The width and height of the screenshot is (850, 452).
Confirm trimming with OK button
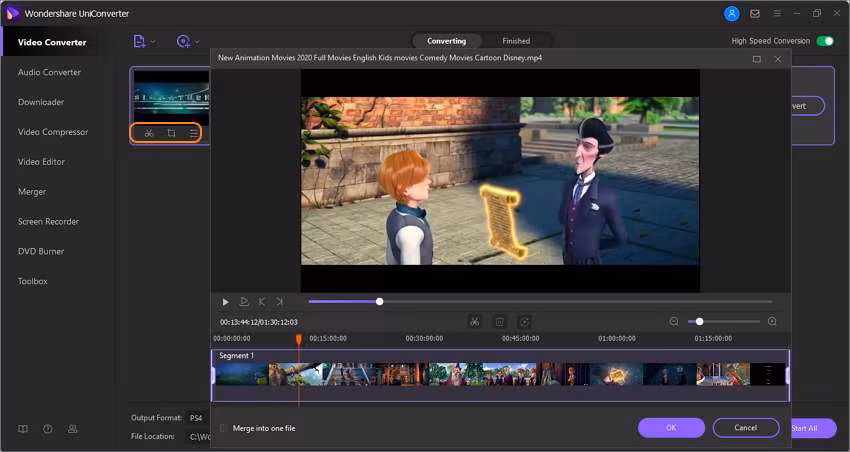pyautogui.click(x=671, y=428)
